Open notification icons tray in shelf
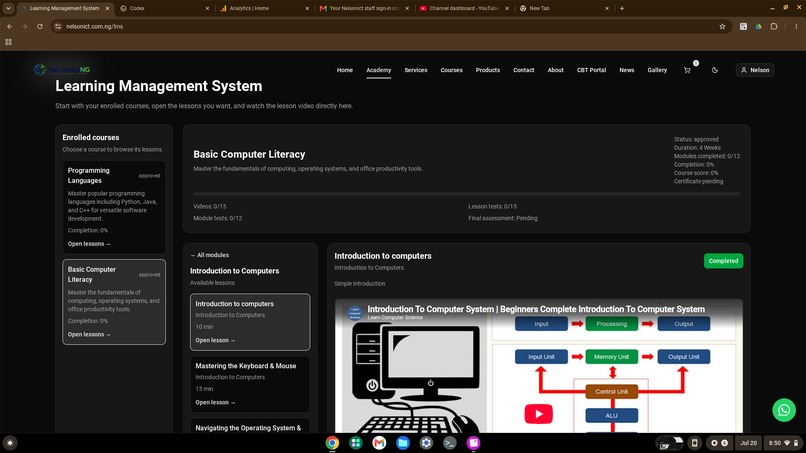This screenshot has width=806, height=453. point(719,443)
